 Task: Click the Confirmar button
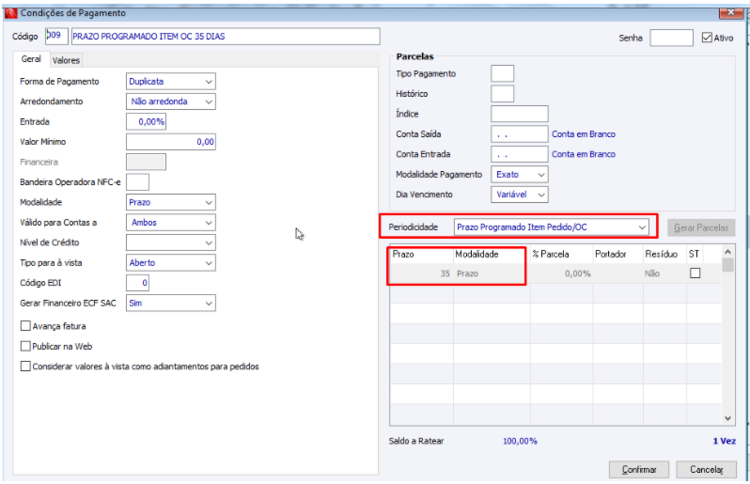coord(639,470)
